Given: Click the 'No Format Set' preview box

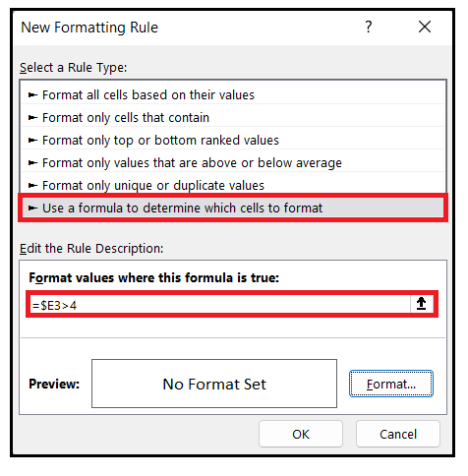Looking at the screenshot, I should pos(214,384).
